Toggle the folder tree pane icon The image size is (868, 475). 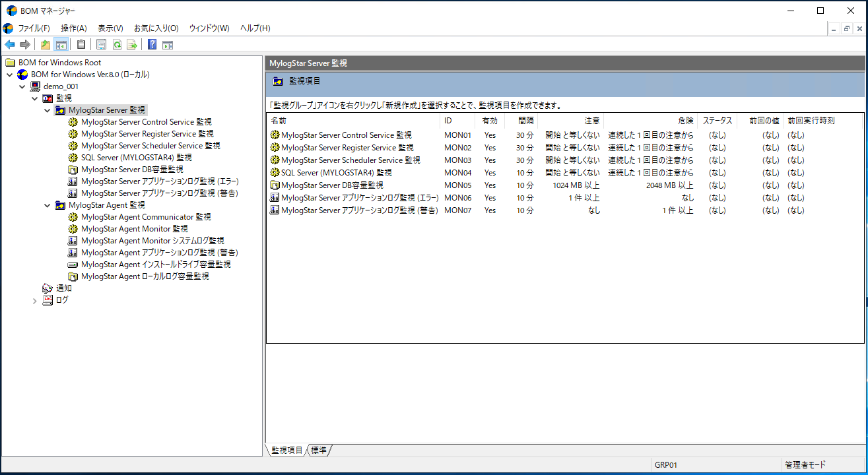(61, 44)
